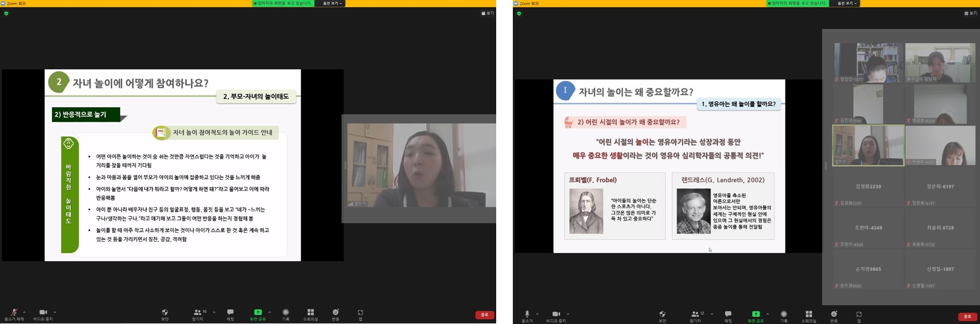Click 화면 공유 in the speaker-view window
This screenshot has width=980, height=324.
coord(258,313)
